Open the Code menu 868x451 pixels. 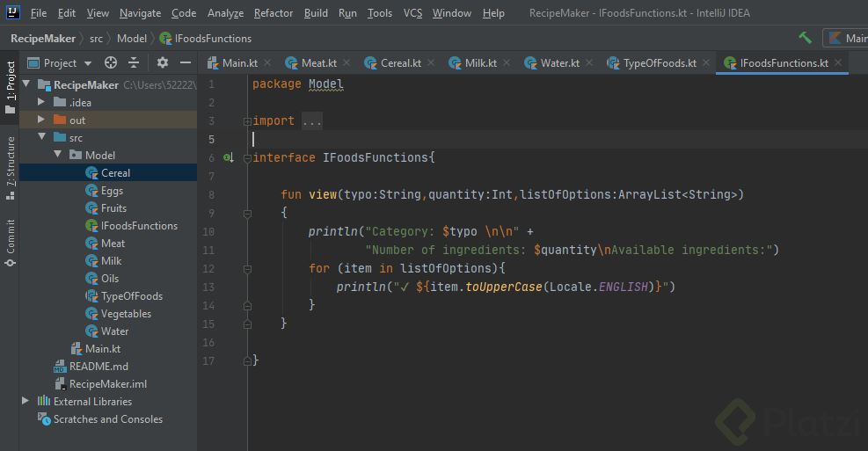click(184, 12)
